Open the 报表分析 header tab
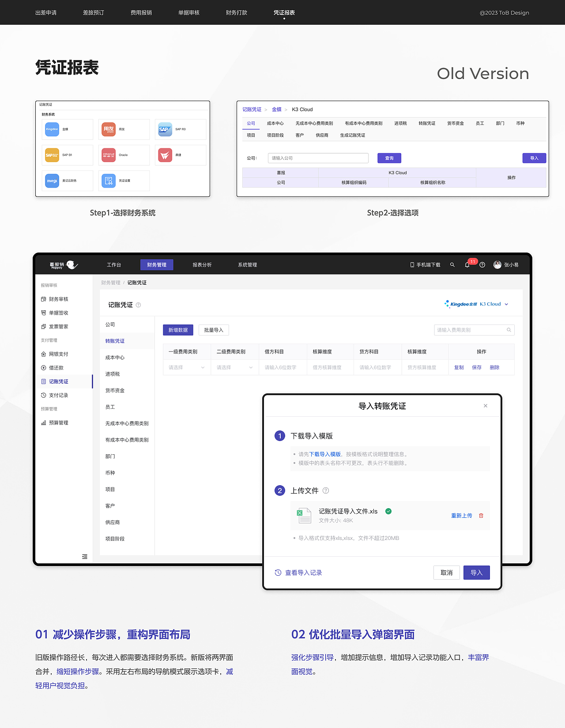The image size is (565, 728). [202, 265]
